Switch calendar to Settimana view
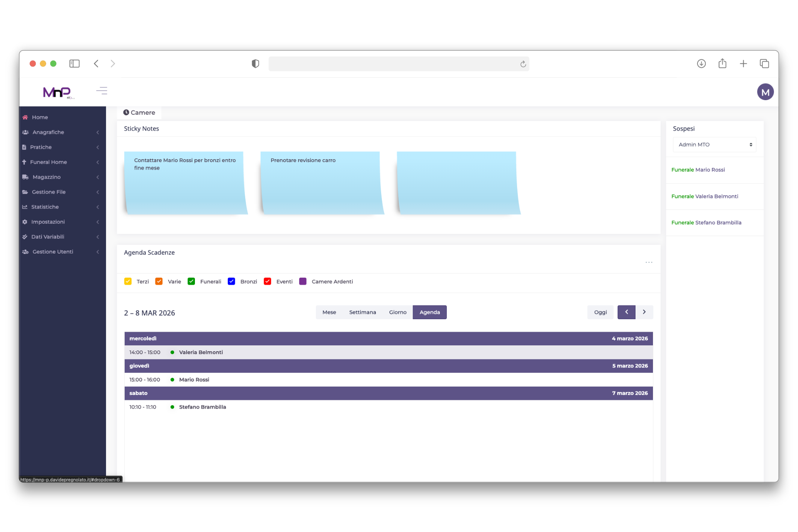 362,312
